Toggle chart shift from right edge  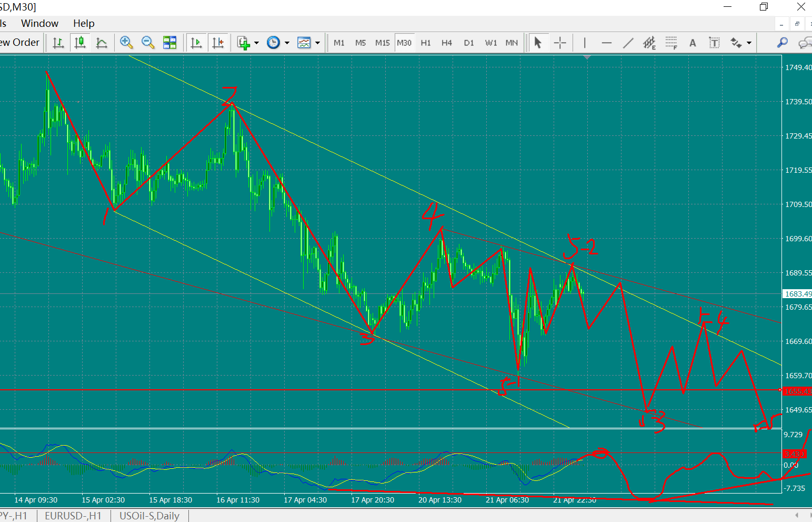[218, 43]
